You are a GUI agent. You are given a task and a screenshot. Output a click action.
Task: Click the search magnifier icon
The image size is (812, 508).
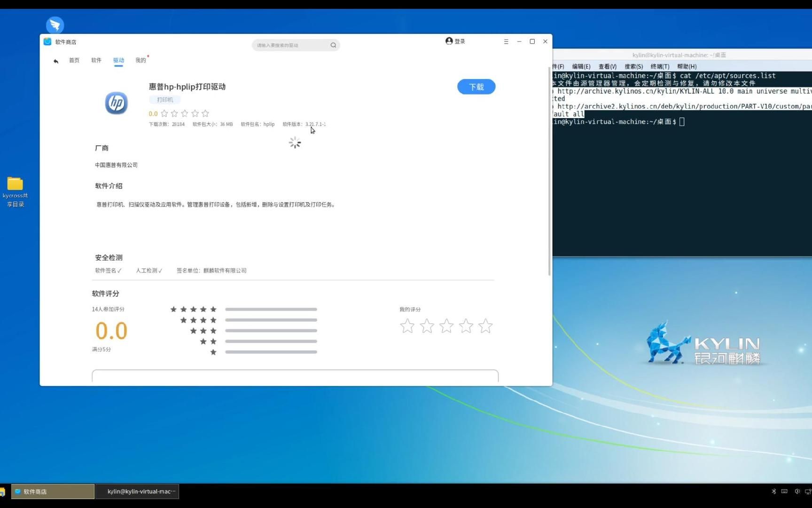[333, 45]
